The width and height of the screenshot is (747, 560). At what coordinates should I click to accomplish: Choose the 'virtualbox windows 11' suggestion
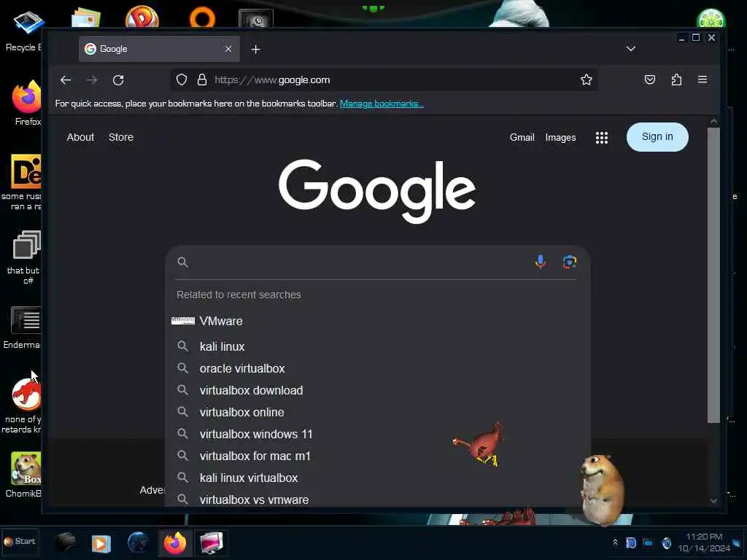(377, 434)
